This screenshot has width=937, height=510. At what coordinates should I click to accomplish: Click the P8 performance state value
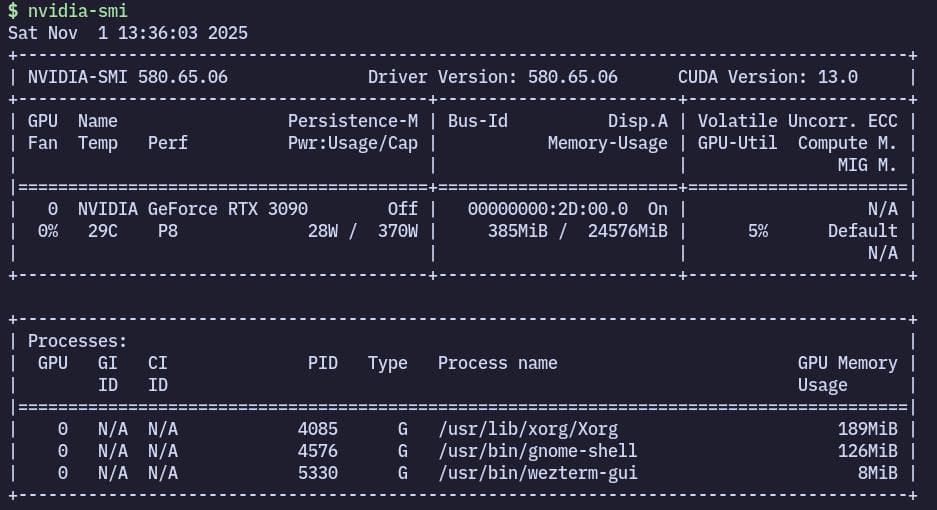(x=167, y=231)
